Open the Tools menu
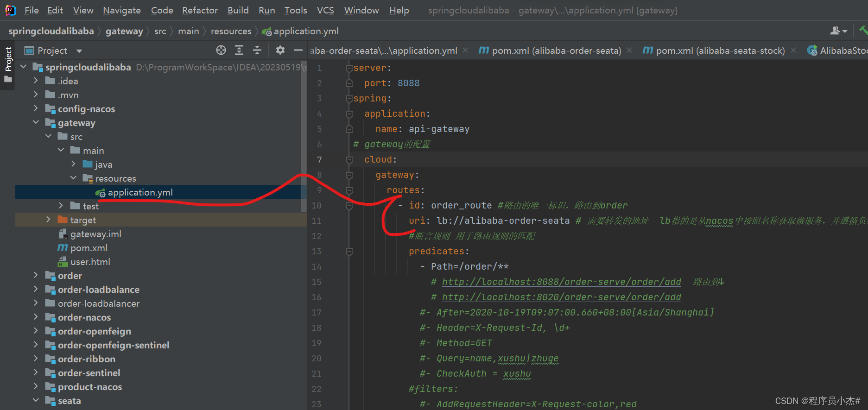This screenshot has width=868, height=410. coord(296,10)
